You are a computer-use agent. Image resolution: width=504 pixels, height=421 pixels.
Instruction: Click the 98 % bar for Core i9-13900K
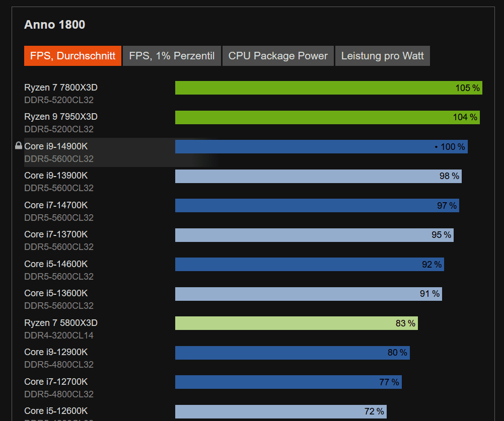318,176
